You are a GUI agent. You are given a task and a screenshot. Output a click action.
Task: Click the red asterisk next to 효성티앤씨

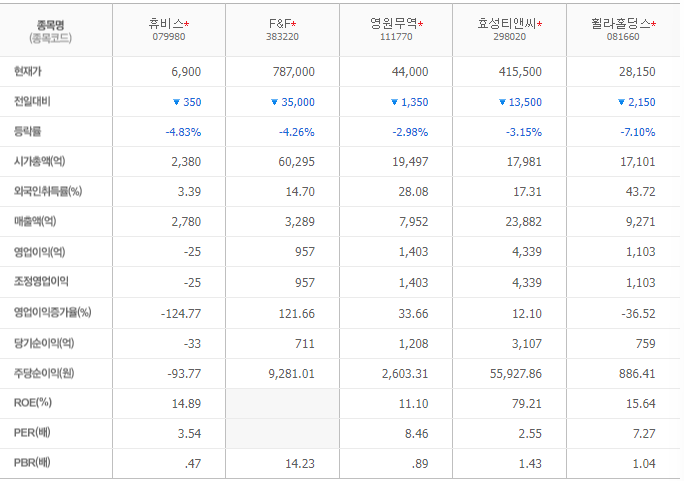540,24
